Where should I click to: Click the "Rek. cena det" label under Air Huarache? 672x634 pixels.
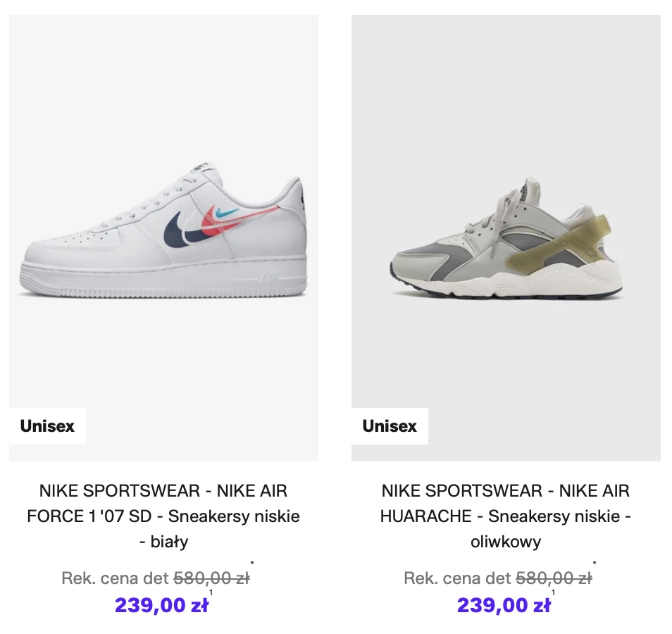coord(458,578)
